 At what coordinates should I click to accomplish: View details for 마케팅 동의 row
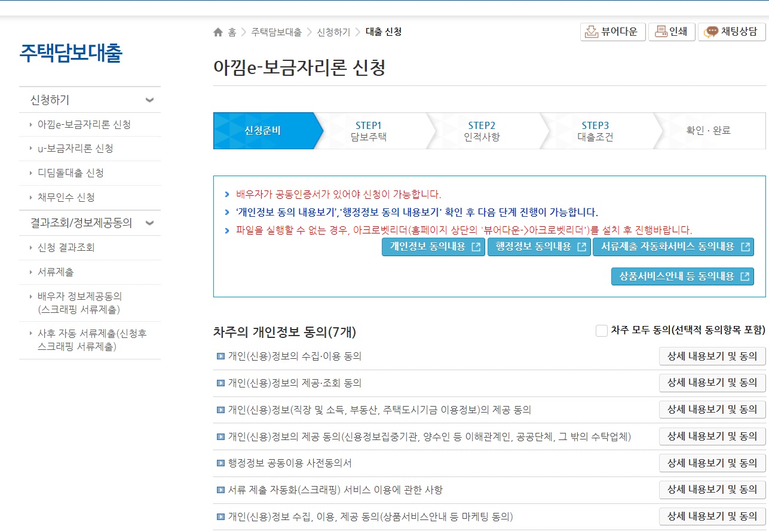(712, 516)
